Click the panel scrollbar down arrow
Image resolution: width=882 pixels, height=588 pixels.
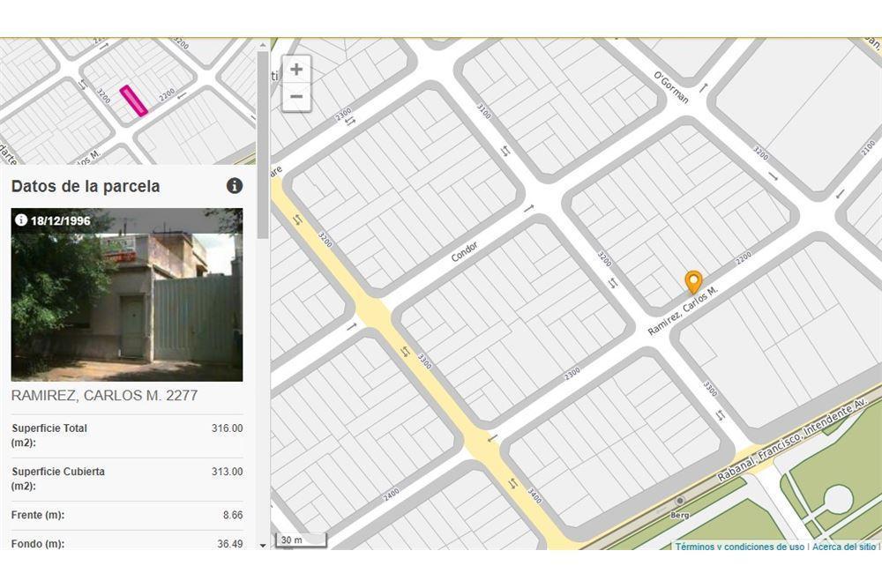(x=263, y=545)
